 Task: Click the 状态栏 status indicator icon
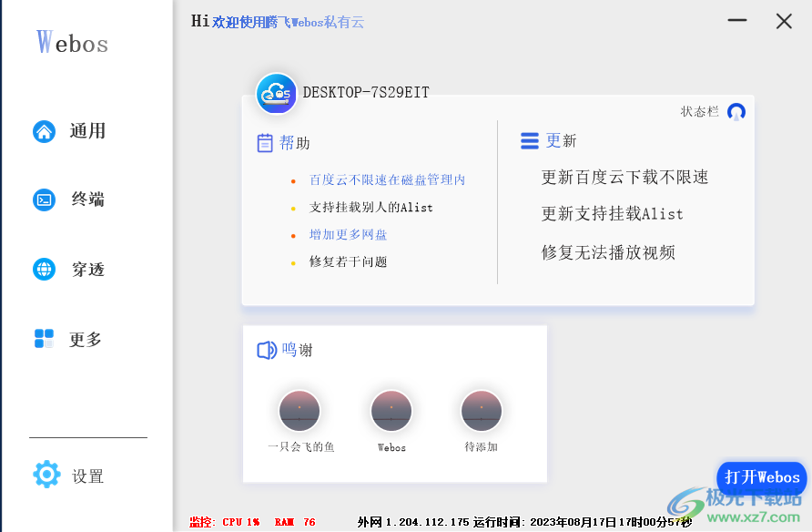(x=736, y=111)
